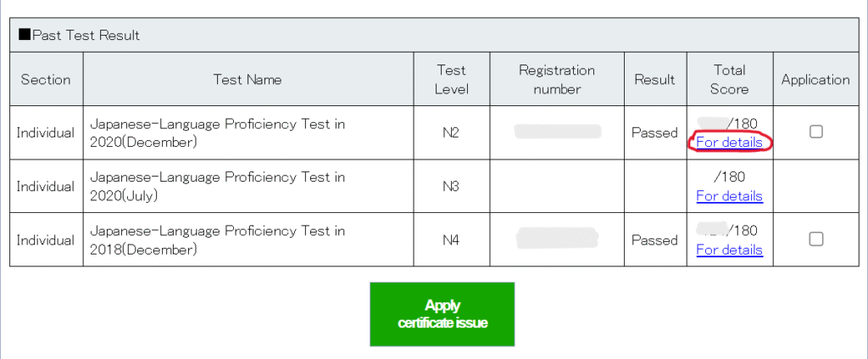
Task: Click the Section column header
Action: [x=46, y=79]
